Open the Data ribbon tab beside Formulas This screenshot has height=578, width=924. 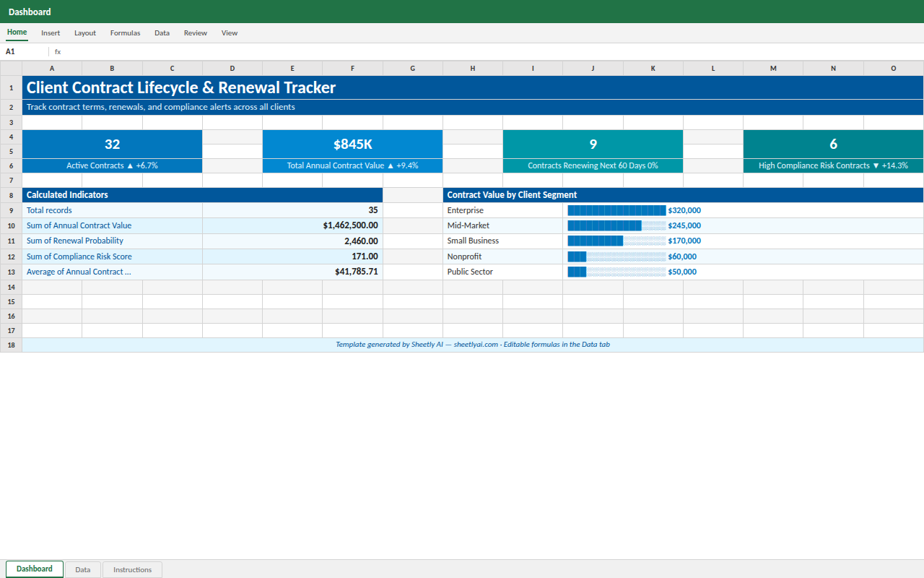[162, 33]
